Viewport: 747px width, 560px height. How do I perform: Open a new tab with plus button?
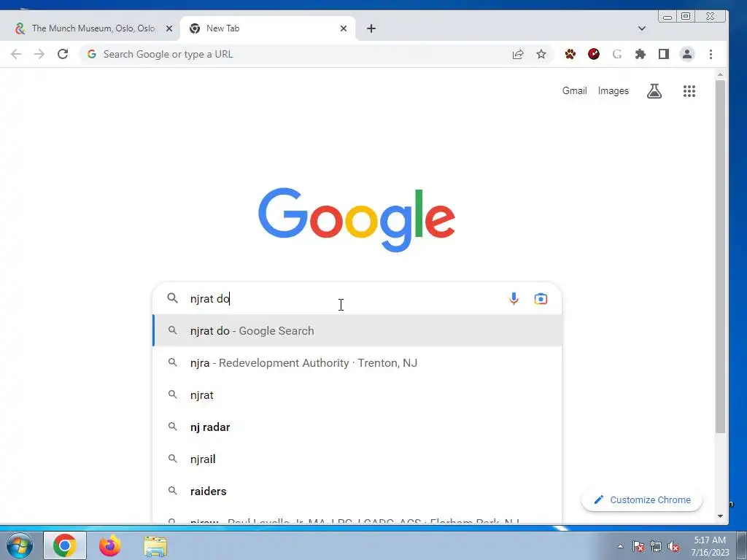(371, 28)
